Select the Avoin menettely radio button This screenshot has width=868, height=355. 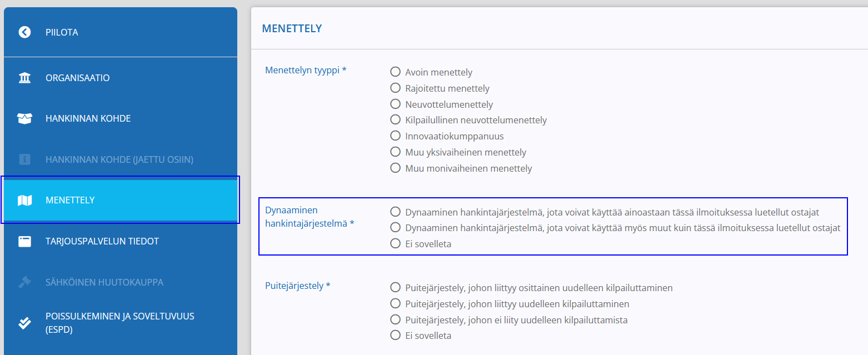tap(396, 72)
